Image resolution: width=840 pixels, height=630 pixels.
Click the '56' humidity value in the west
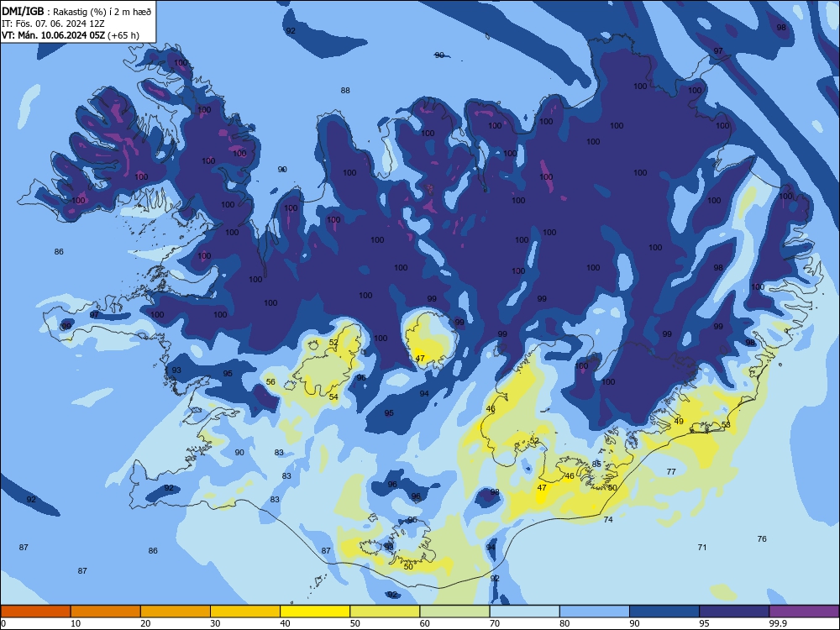[x=270, y=382]
